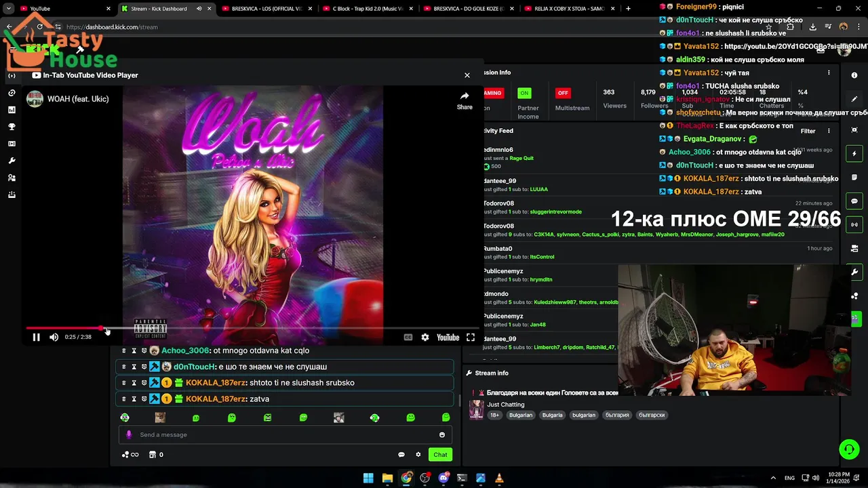Mute the Stream - Kick Dashboard tab audio
This screenshot has height=488, width=868.
(199, 9)
